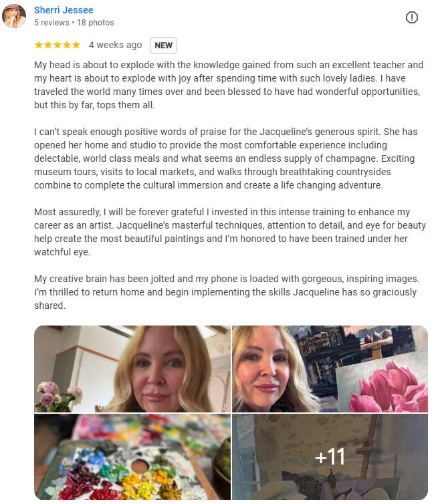Click the paragraph starting 'My creative brain'
The width and height of the screenshot is (432, 504).
227,292
